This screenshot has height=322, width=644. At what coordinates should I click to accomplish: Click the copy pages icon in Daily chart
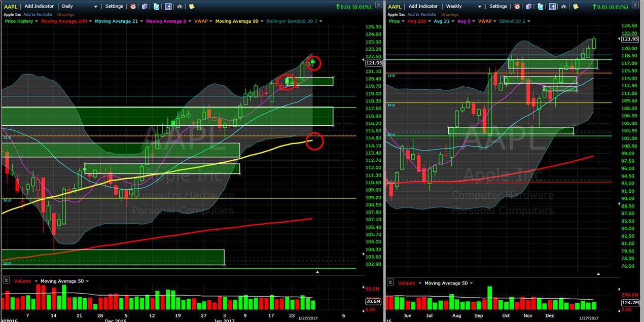(145, 7)
